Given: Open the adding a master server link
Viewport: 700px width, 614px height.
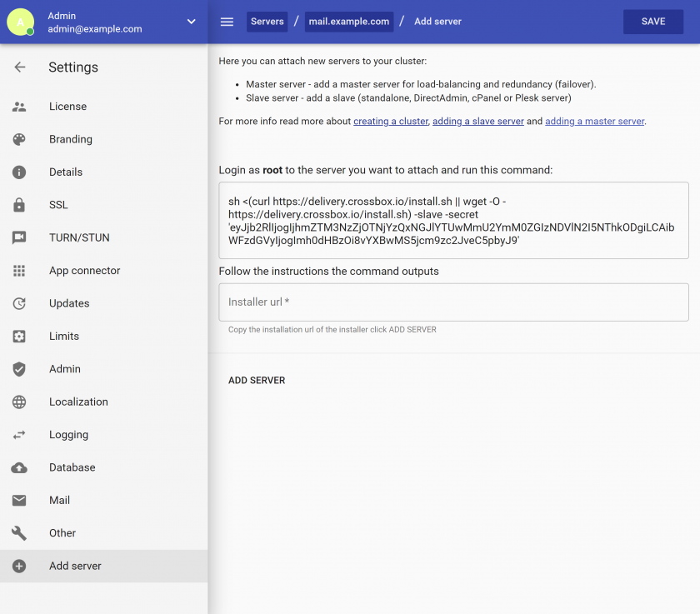Looking at the screenshot, I should [595, 122].
